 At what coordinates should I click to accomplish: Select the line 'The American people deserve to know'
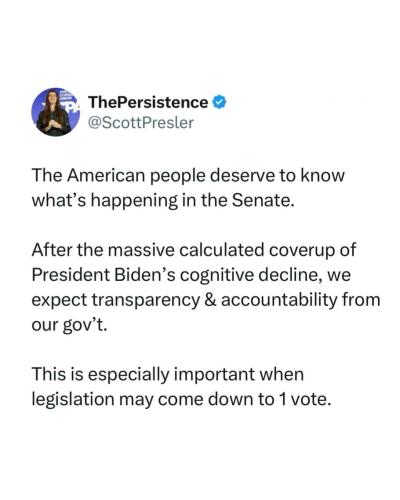pyautogui.click(x=188, y=175)
